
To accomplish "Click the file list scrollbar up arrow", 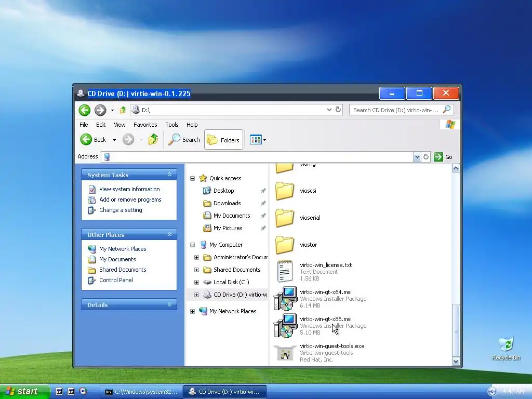I will [x=456, y=168].
